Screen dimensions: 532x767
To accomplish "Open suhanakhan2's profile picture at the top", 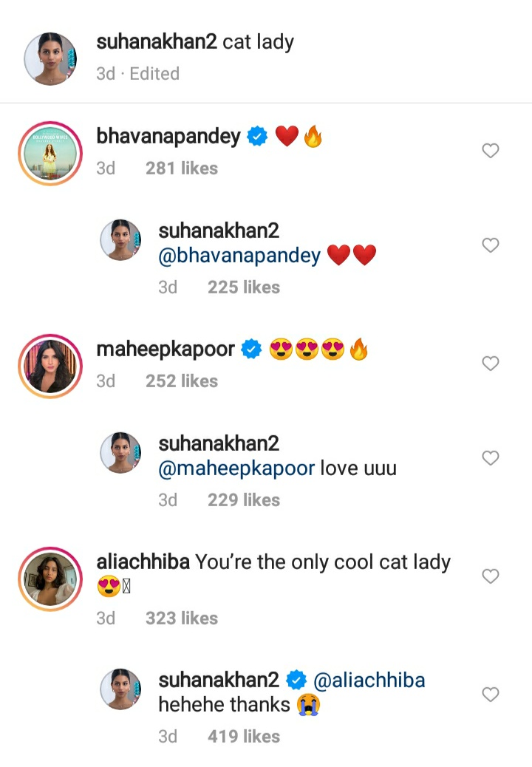I will [50, 59].
